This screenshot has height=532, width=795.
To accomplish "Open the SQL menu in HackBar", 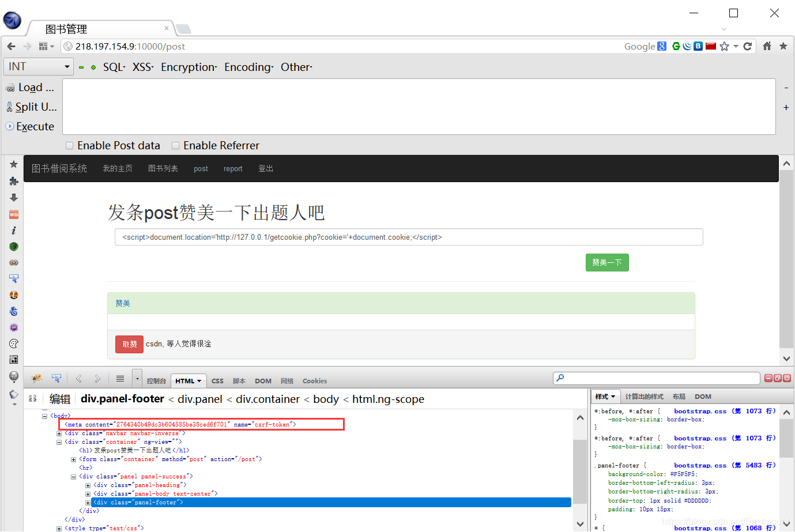I will 114,67.
